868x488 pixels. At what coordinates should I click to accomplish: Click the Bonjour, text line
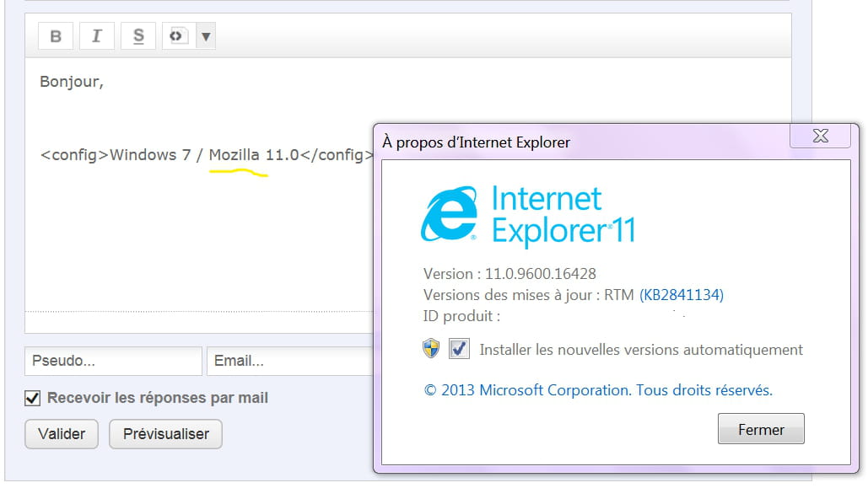[x=72, y=82]
